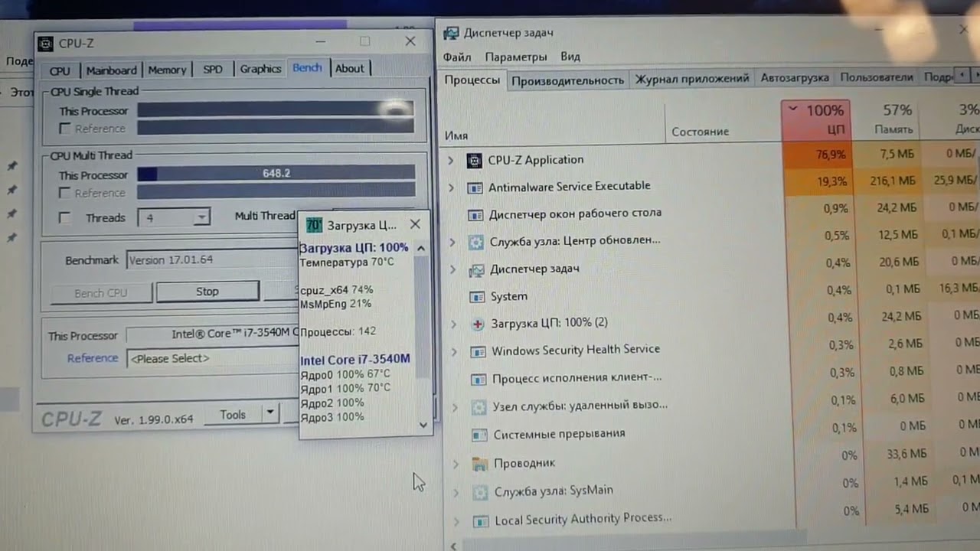Open the Tools dropdown arrow in CPU-Z
980x551 pixels.
pyautogui.click(x=269, y=414)
